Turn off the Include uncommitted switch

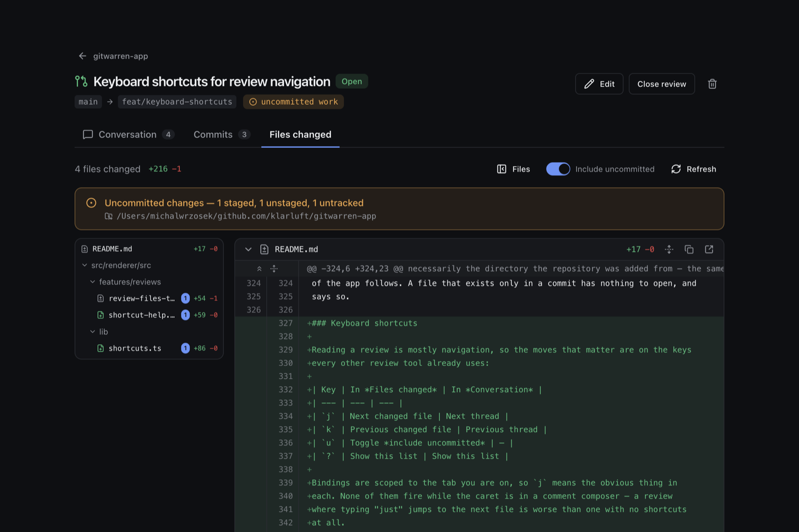pos(558,169)
